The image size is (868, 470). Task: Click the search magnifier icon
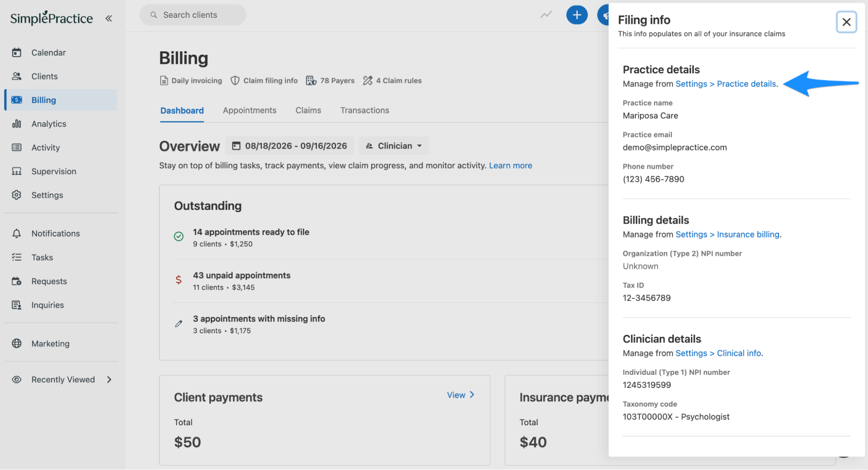click(154, 15)
